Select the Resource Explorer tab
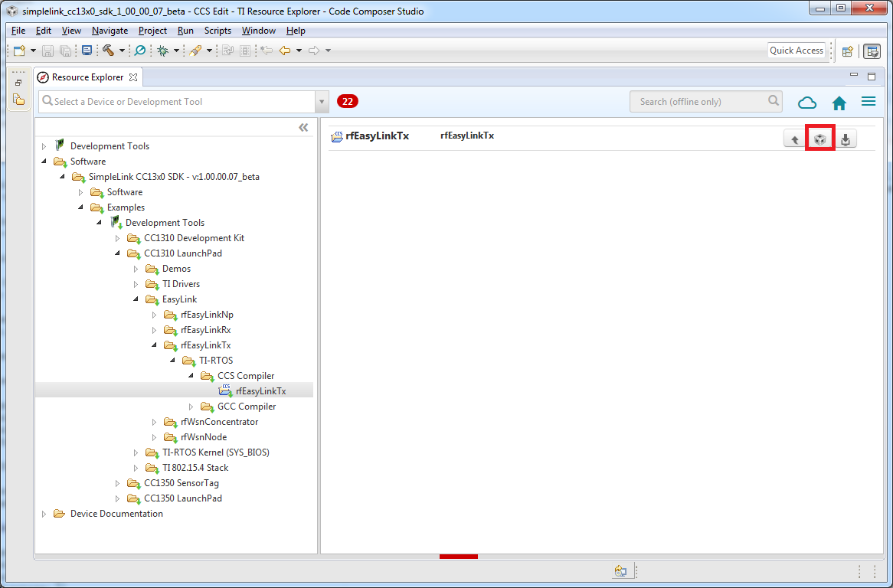This screenshot has height=588, width=893. tap(87, 77)
